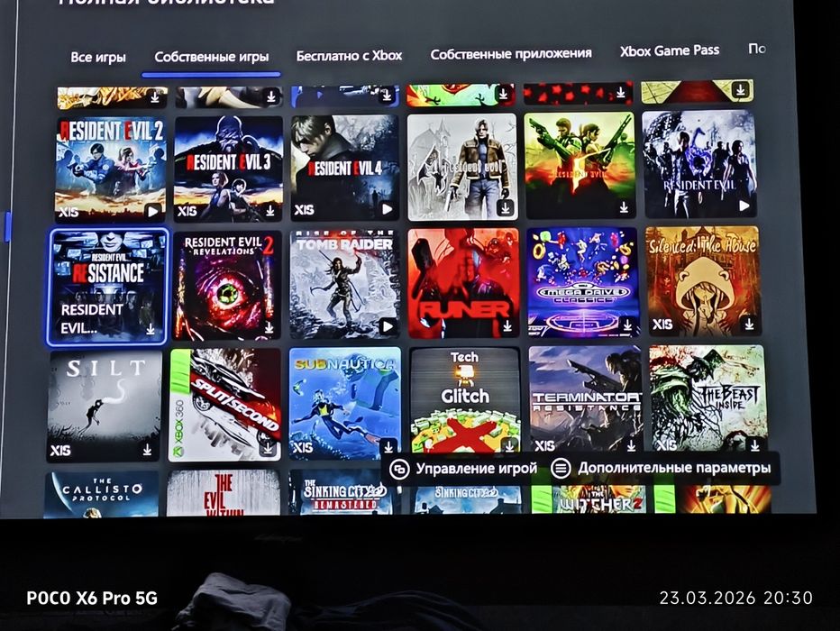Click play icon on Rise of the Tomb Raider
Image resolution: width=840 pixels, height=631 pixels.
click(x=388, y=326)
